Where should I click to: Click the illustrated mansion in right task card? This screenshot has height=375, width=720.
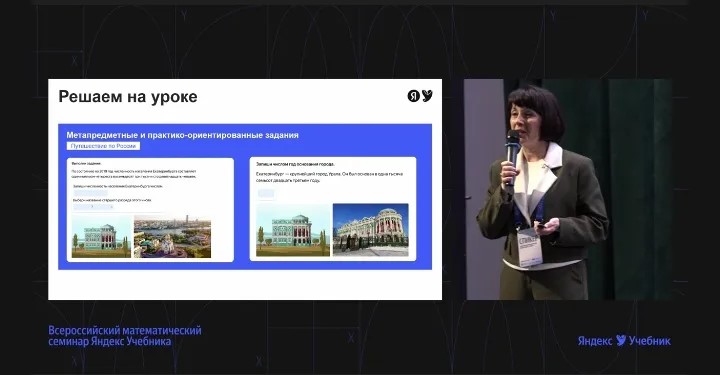click(293, 230)
